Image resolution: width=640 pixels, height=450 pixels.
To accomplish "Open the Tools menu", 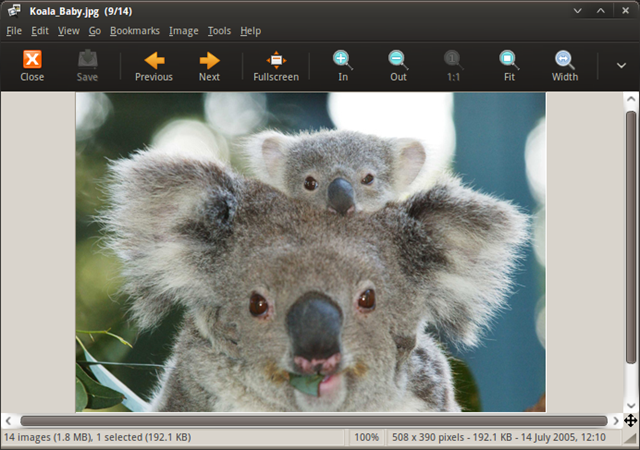I will (219, 31).
